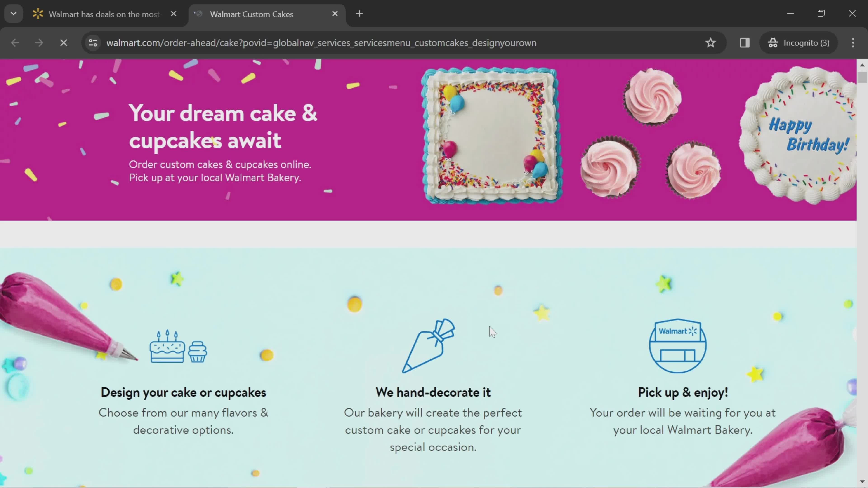The height and width of the screenshot is (488, 868).
Task: Restore down the browser window
Action: [x=821, y=14]
